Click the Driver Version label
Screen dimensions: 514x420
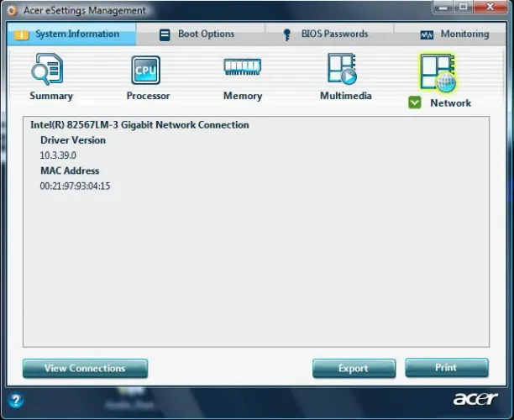click(73, 140)
